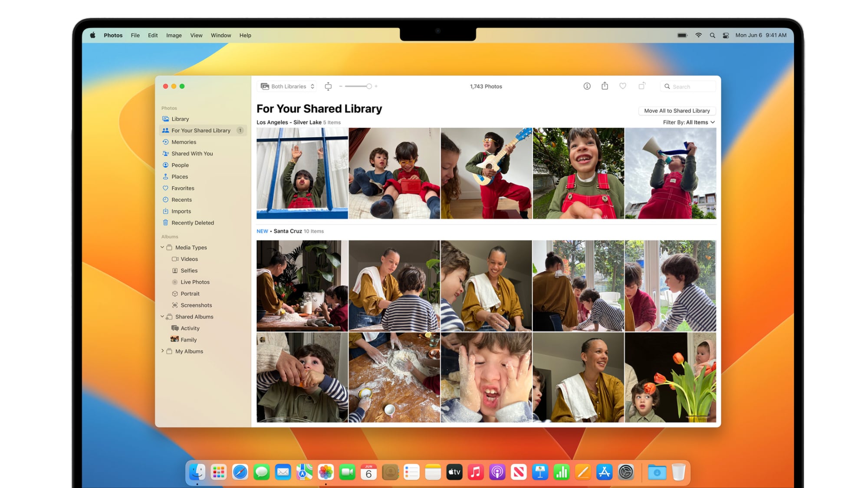Viewport: 868px width, 488px height.
Task: Open the Both Libraries dropdown
Action: (287, 86)
